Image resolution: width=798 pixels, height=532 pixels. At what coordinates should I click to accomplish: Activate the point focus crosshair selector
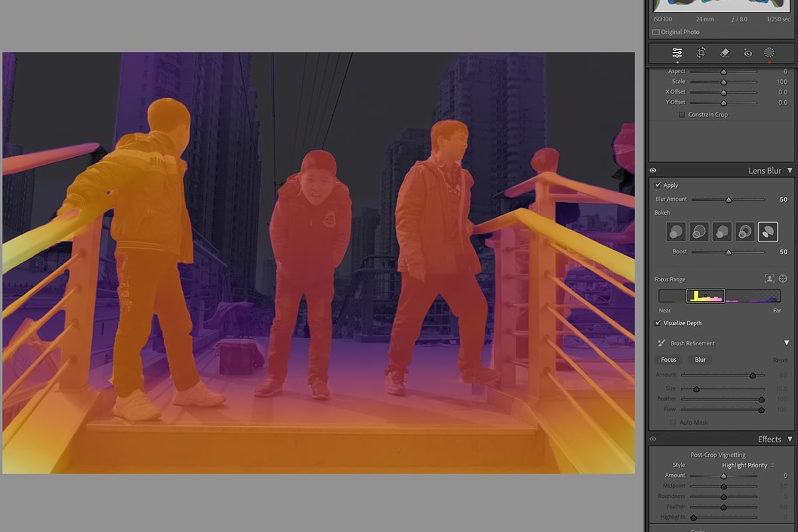[784, 279]
